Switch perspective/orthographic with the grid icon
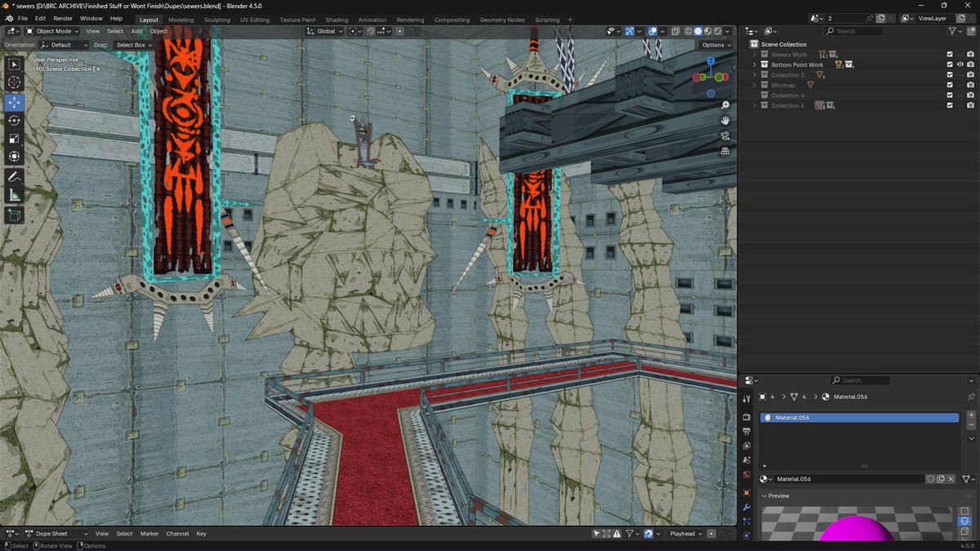Screen dimensions: 980x551 pos(725,151)
